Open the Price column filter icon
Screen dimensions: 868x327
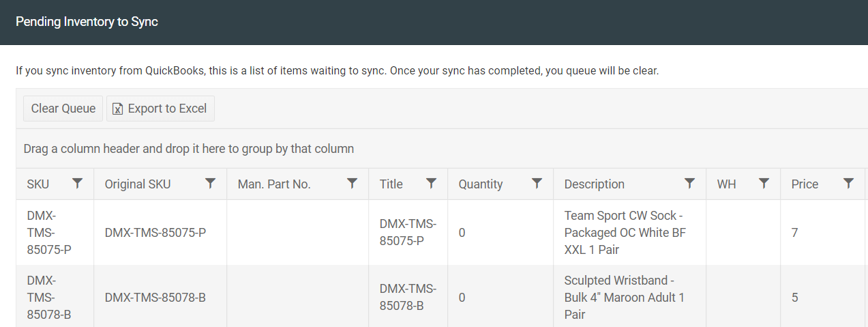849,184
